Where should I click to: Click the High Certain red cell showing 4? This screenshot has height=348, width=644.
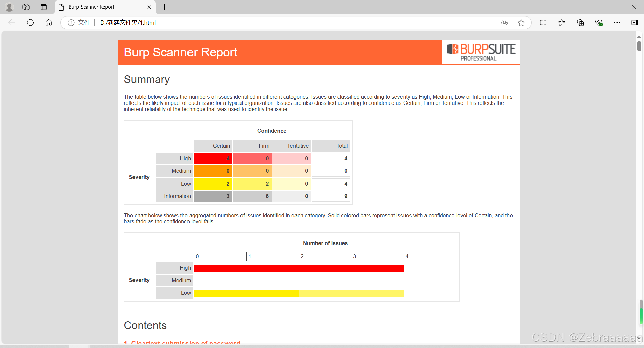click(x=213, y=158)
